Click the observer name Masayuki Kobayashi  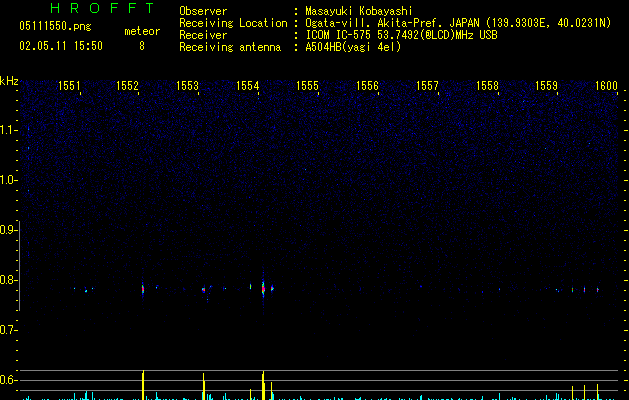[x=359, y=11]
